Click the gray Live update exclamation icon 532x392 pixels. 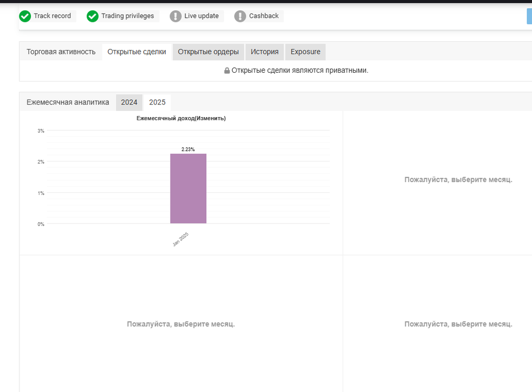pos(175,16)
